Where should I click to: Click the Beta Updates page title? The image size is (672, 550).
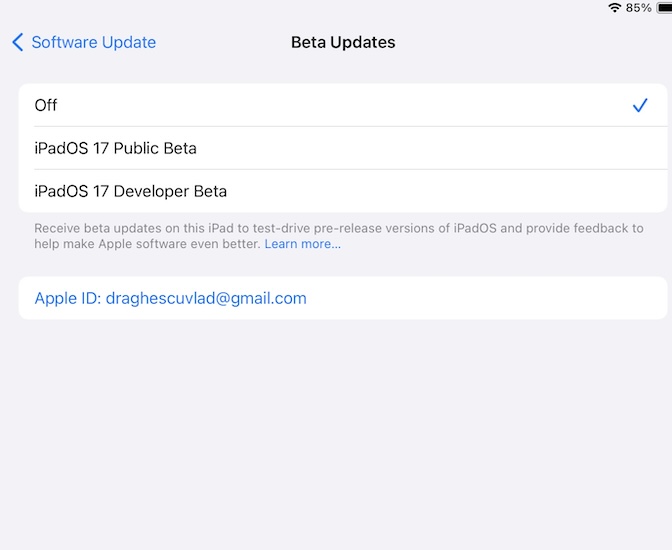pyautogui.click(x=343, y=42)
